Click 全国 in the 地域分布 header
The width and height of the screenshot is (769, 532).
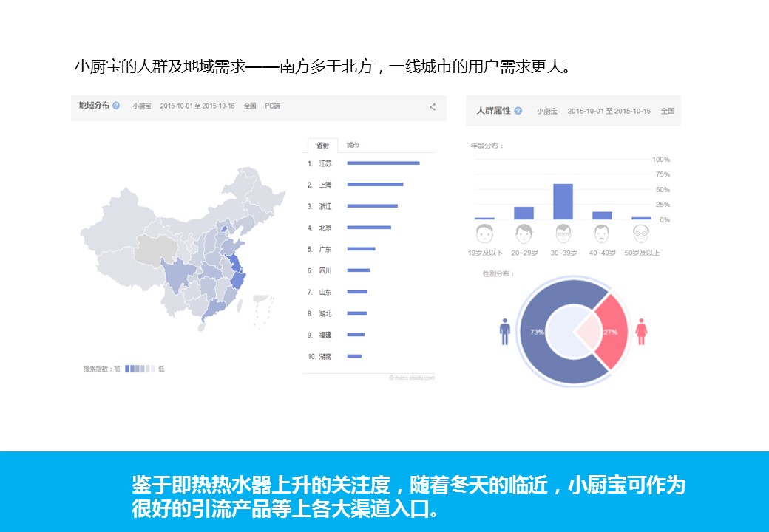click(250, 106)
